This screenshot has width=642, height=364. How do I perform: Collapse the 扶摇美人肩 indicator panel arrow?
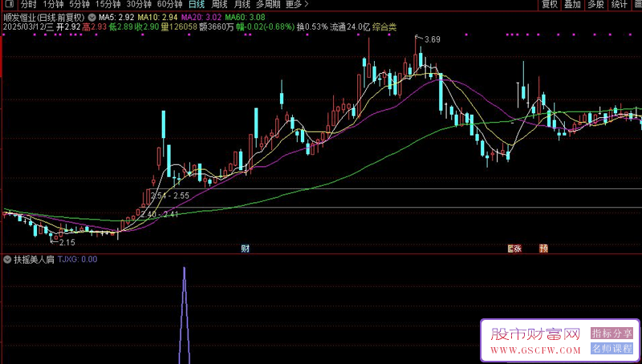7,259
